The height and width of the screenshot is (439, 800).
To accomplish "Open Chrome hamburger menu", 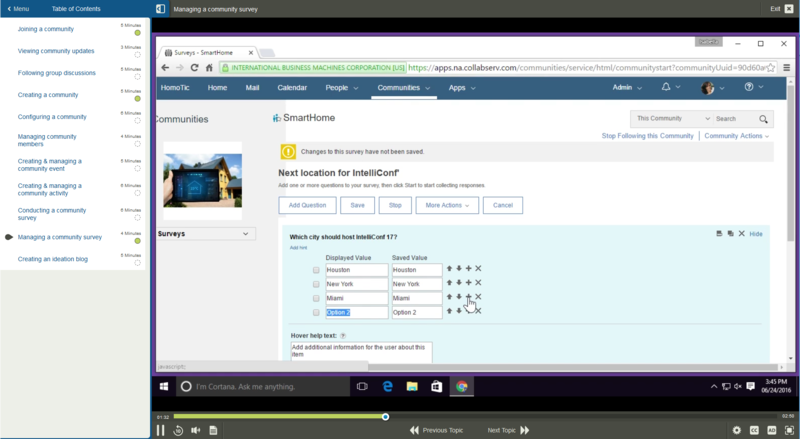I will [x=787, y=67].
